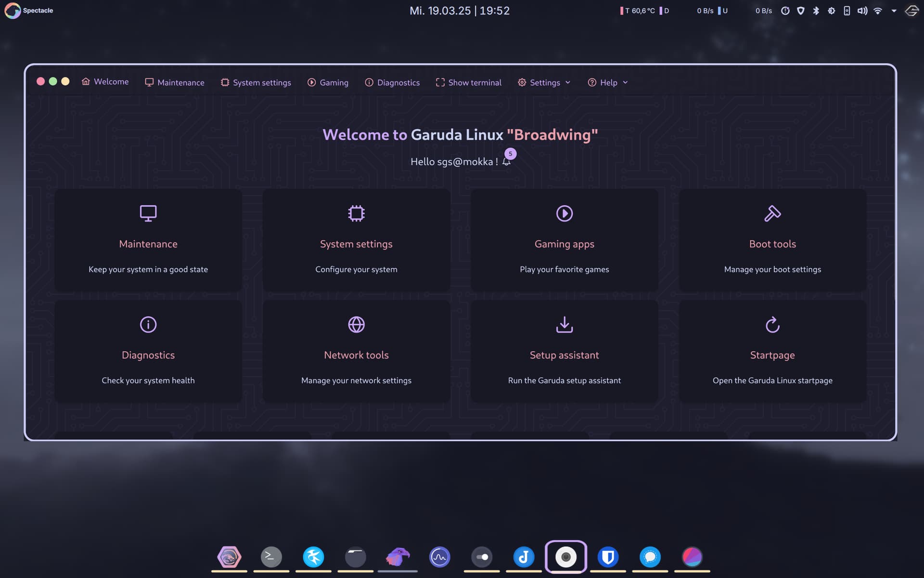Open the Network tools card
Viewport: 924px width, 578px height.
(356, 351)
